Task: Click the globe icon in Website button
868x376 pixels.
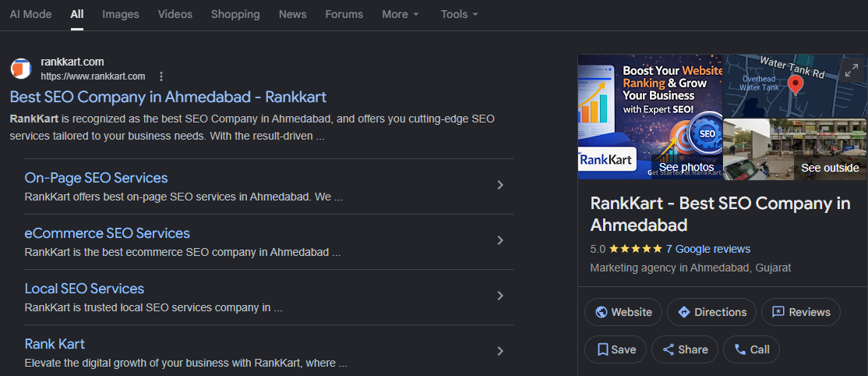Action: coord(602,312)
